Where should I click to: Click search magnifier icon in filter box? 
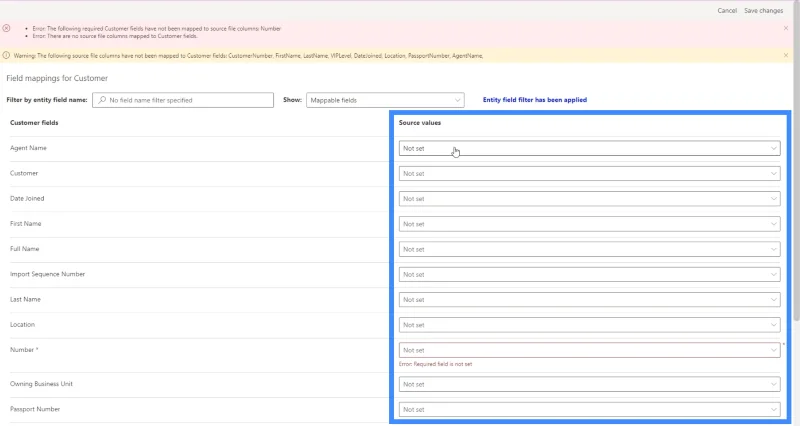point(102,100)
